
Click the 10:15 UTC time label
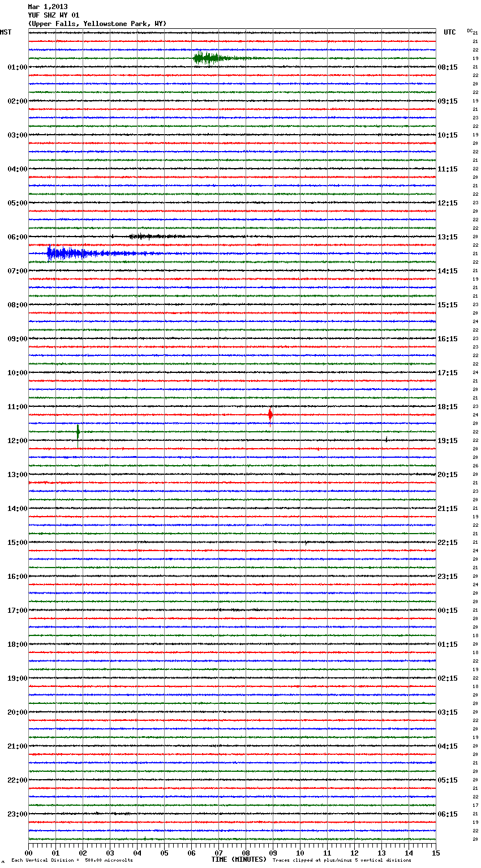pyautogui.click(x=448, y=135)
